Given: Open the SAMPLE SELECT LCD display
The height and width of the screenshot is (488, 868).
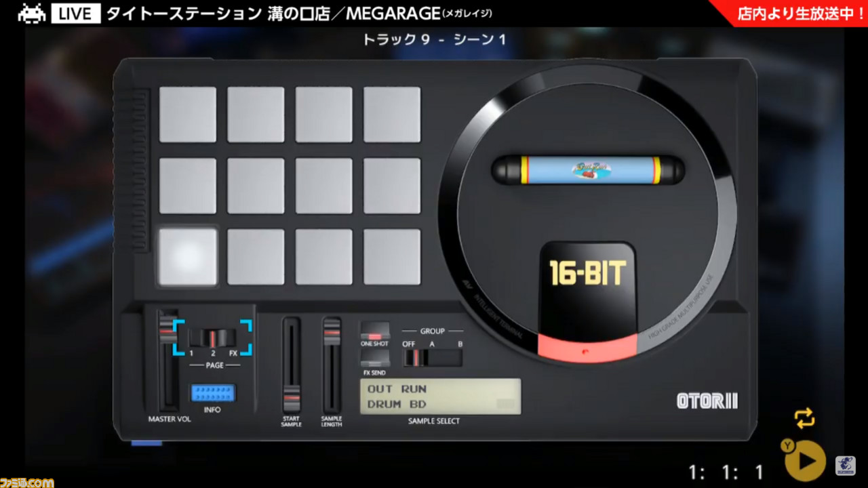Looking at the screenshot, I should tap(440, 396).
